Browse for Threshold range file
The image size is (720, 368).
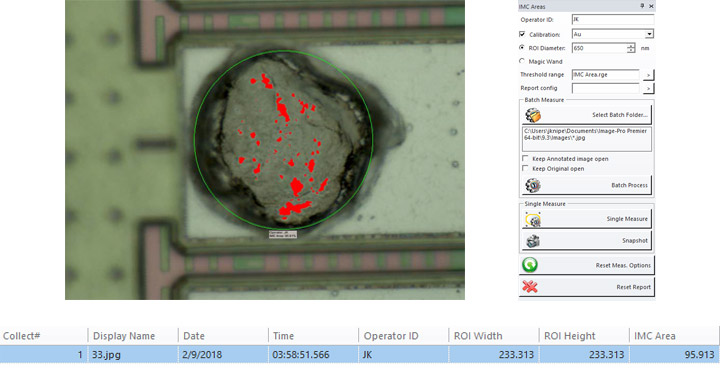pyautogui.click(x=648, y=75)
